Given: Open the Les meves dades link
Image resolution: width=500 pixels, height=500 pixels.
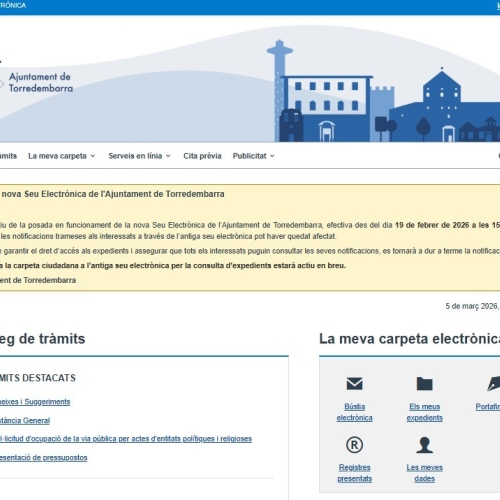Looking at the screenshot, I should pyautogui.click(x=424, y=473).
